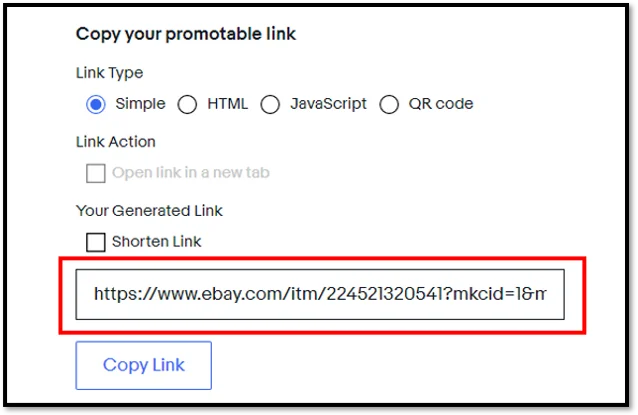Click the "HTML" option label text

(227, 104)
